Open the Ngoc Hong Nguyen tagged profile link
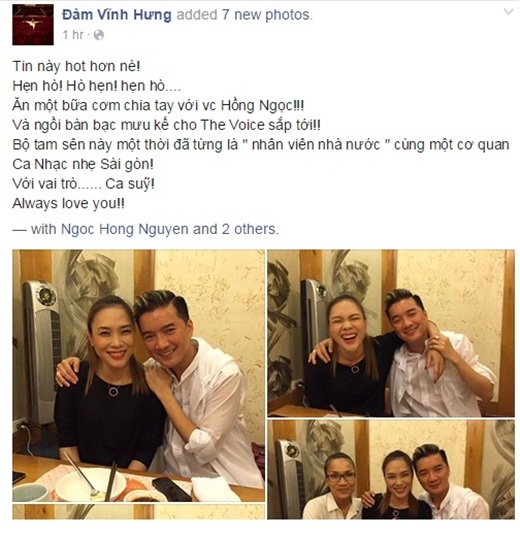This screenshot has width=520, height=535. click(x=125, y=229)
